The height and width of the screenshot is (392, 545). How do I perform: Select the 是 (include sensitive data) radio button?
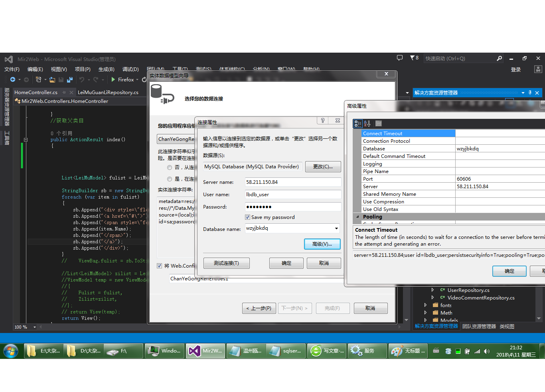(x=170, y=179)
